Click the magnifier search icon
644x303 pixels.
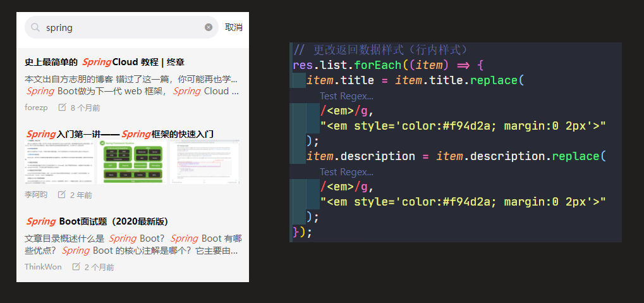pyautogui.click(x=36, y=27)
